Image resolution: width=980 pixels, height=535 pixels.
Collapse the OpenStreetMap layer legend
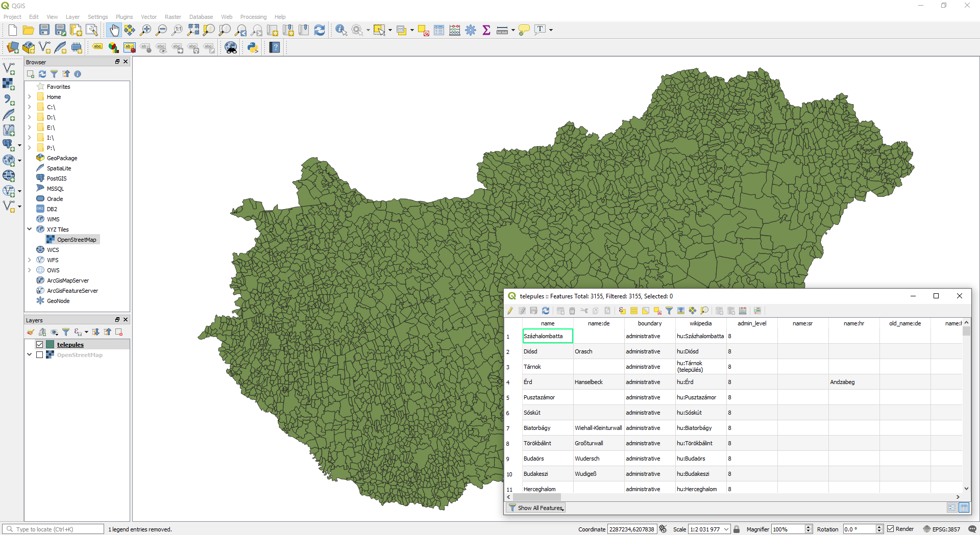point(30,355)
